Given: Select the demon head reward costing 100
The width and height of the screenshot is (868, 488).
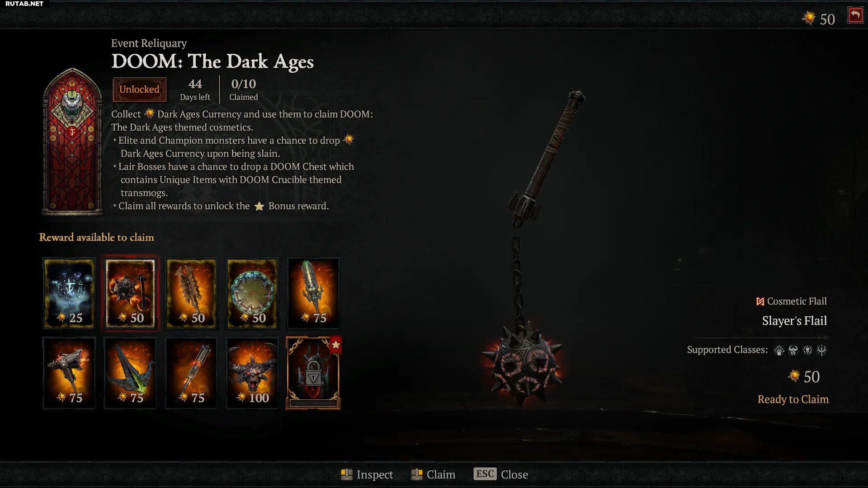Looking at the screenshot, I should (x=252, y=373).
